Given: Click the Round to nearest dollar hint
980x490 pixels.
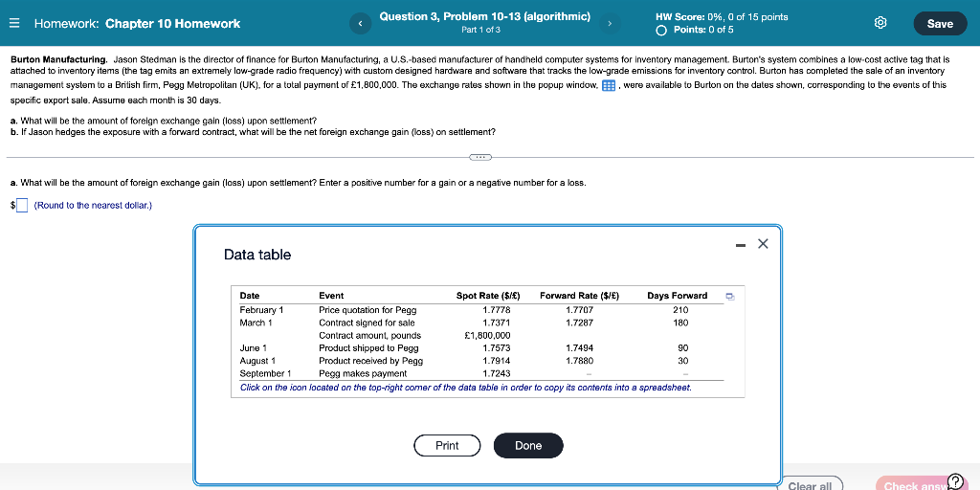Looking at the screenshot, I should click(93, 205).
